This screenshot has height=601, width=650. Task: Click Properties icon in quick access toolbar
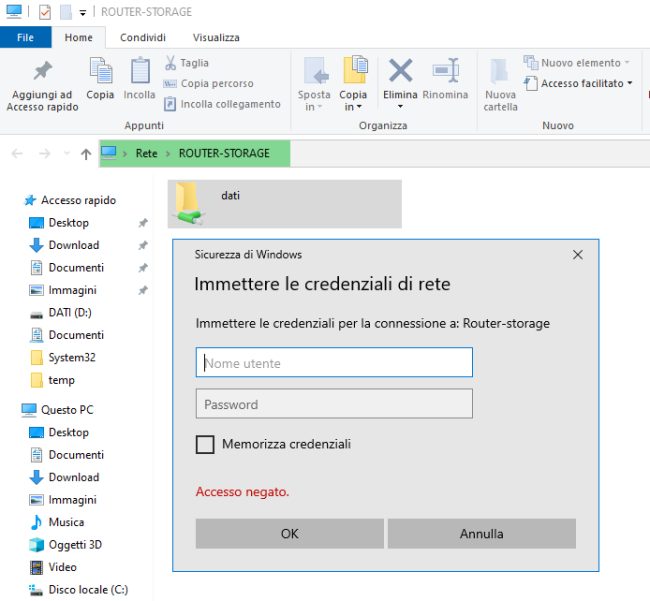pos(44,12)
